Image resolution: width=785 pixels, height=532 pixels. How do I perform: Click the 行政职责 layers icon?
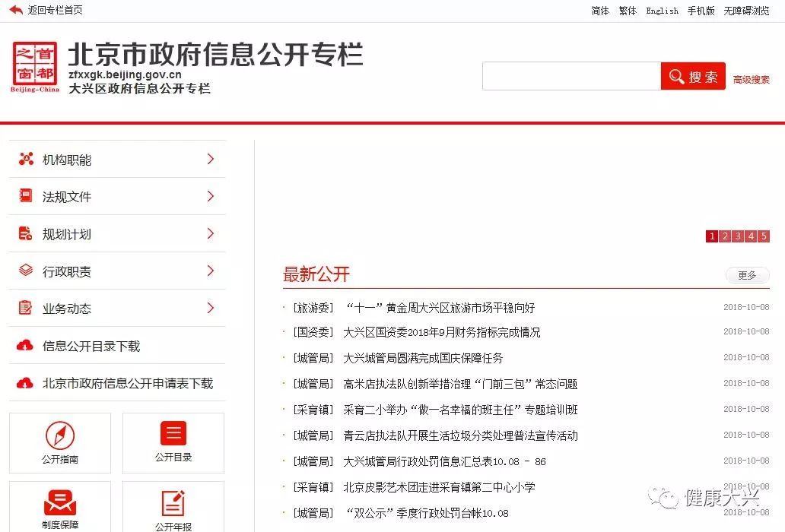click(26, 271)
